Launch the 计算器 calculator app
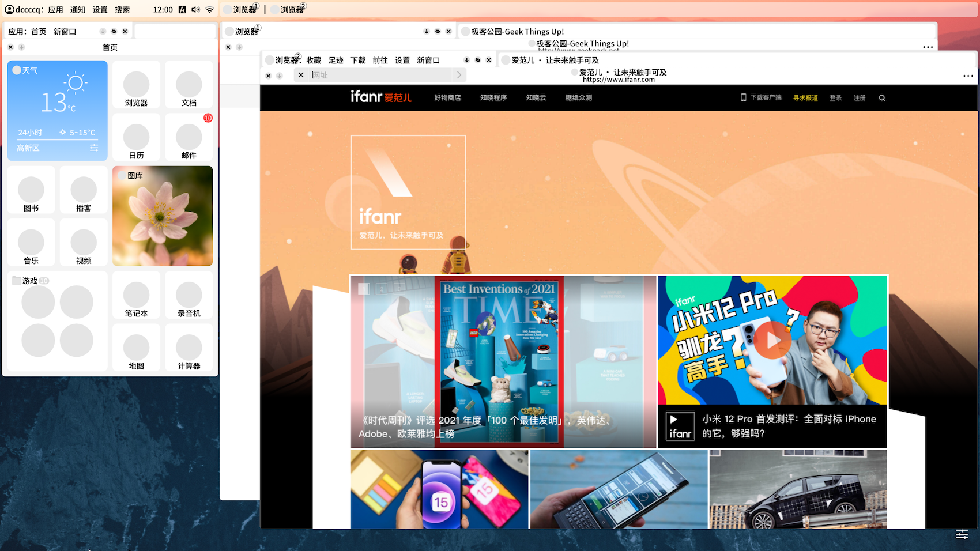Screen dimensions: 980x551 pyautogui.click(x=189, y=348)
